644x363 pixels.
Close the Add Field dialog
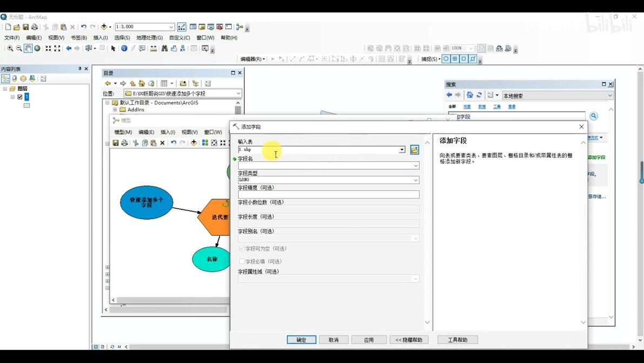point(581,127)
